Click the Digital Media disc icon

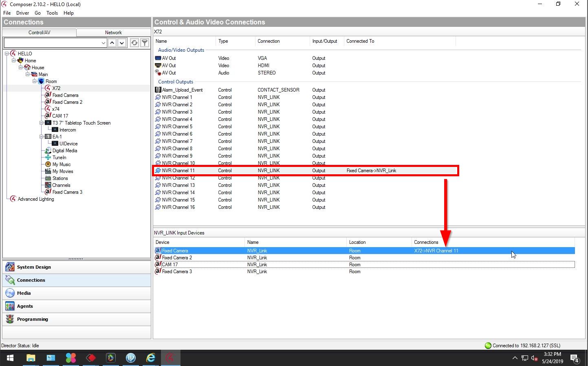click(x=48, y=151)
